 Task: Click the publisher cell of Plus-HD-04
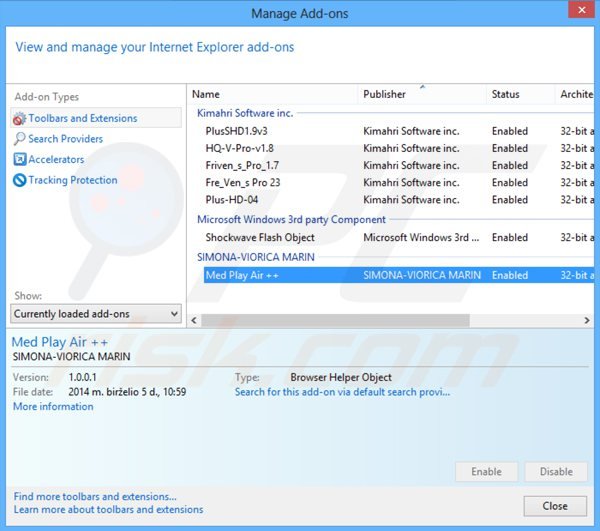411,200
